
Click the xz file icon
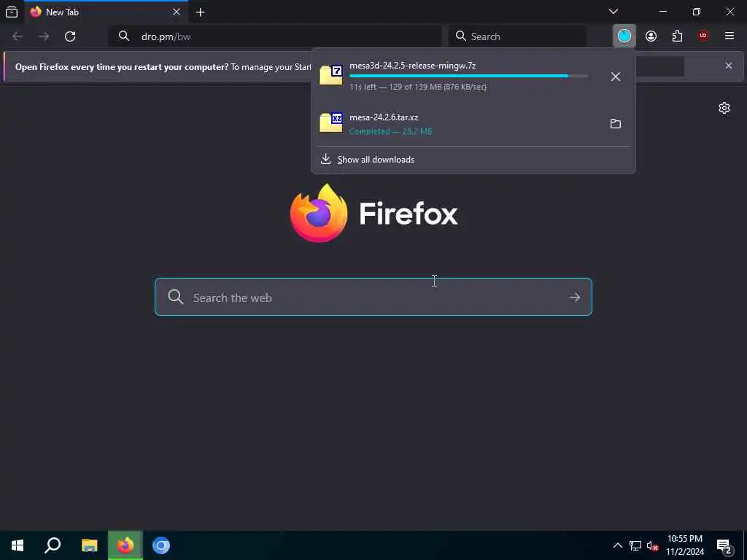click(331, 122)
